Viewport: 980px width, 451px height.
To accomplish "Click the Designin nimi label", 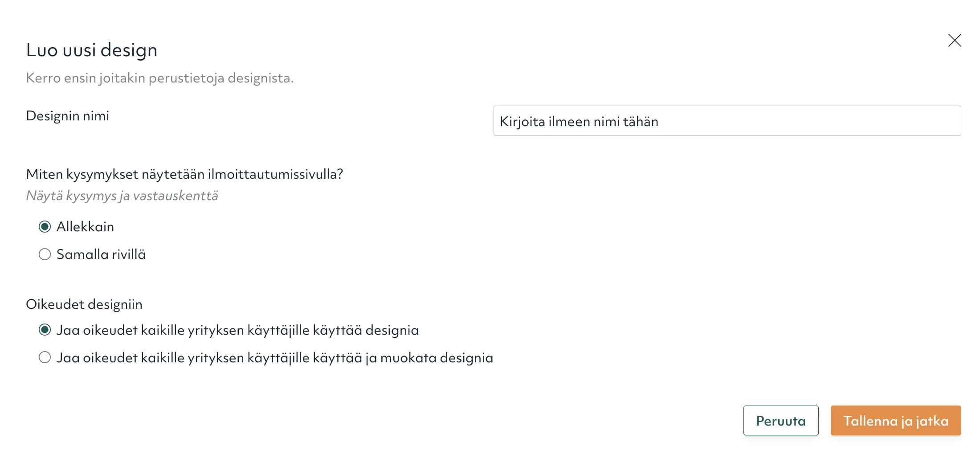I will [68, 116].
